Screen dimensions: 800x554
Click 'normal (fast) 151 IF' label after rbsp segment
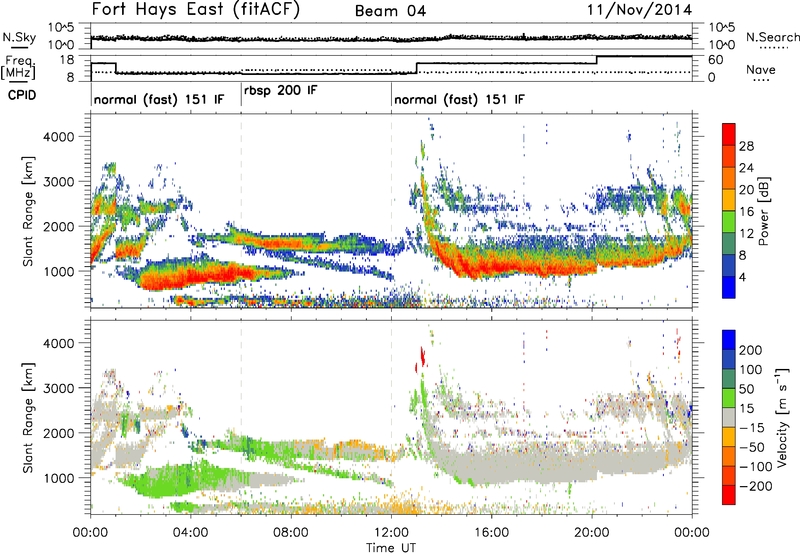click(x=459, y=99)
